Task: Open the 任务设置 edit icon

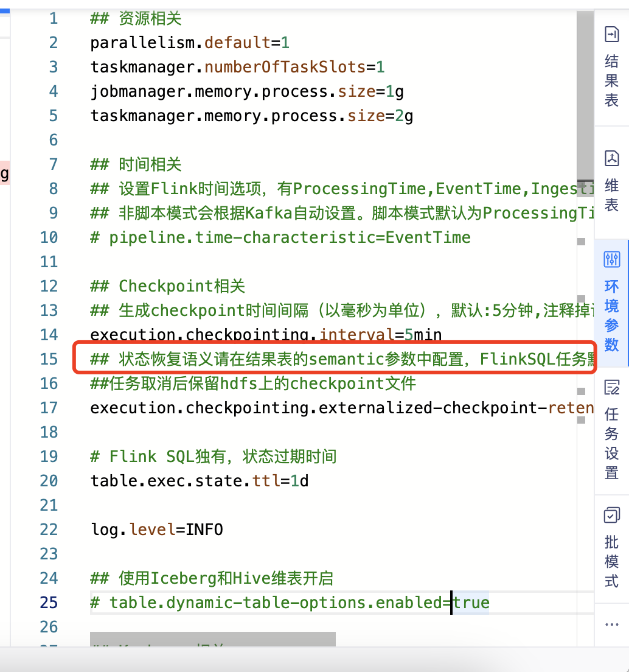Action: tap(611, 387)
